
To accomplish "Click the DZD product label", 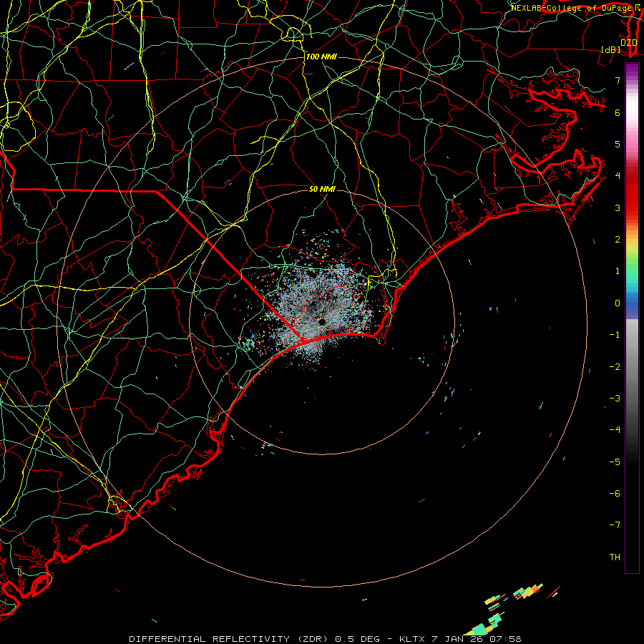I will pyautogui.click(x=628, y=42).
